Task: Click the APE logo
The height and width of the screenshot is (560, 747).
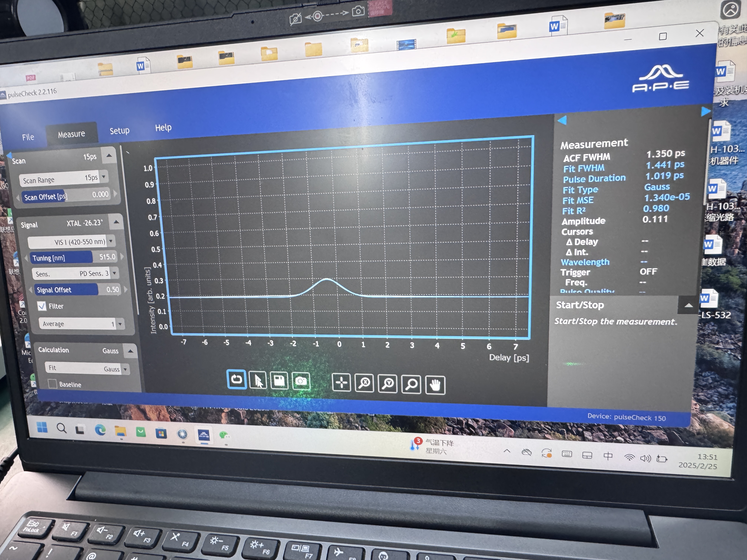Action: [661, 79]
